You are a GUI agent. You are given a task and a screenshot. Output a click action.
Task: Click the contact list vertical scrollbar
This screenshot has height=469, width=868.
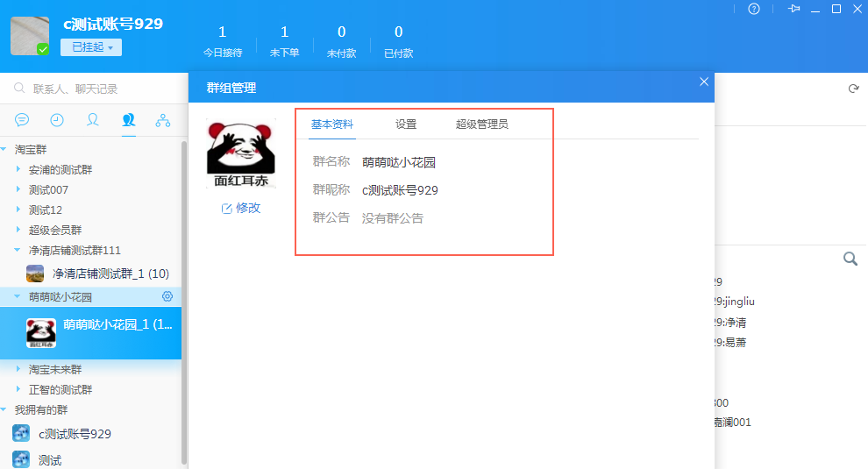(x=184, y=303)
